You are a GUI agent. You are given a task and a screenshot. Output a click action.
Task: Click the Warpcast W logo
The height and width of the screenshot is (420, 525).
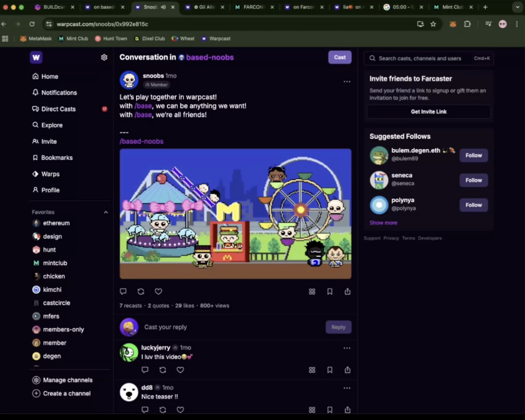(x=36, y=57)
